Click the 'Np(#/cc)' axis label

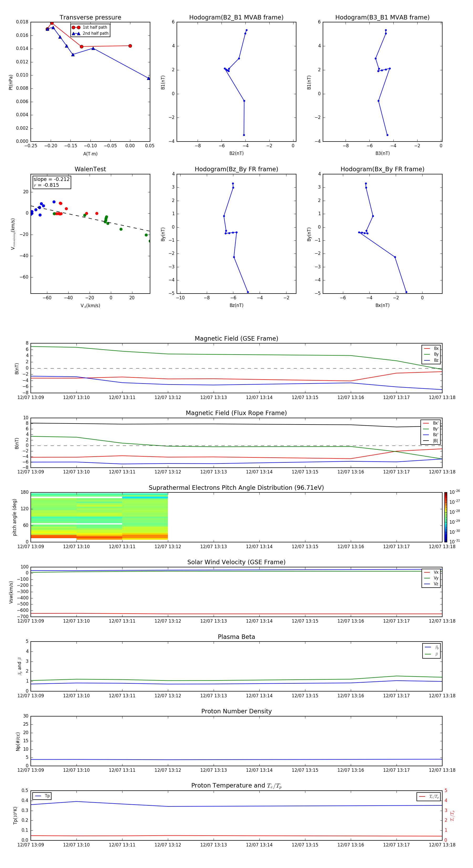coord(18,741)
